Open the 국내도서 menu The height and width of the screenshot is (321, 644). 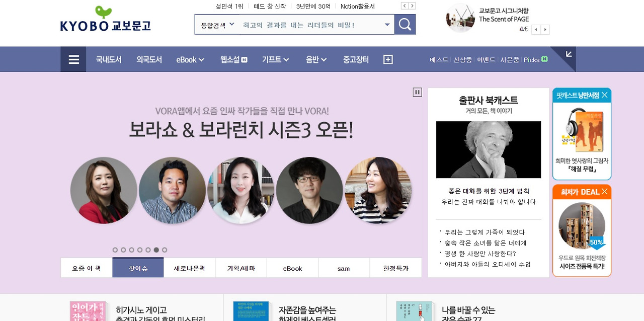109,59
